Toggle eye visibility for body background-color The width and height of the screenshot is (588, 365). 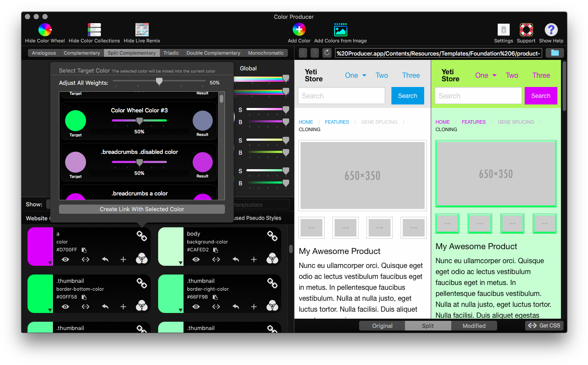coord(196,259)
